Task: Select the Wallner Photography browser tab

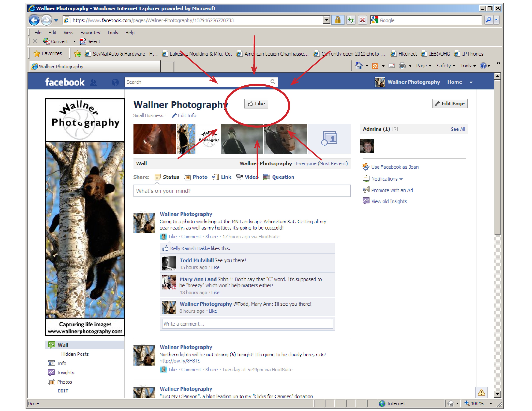Action: tap(95, 66)
